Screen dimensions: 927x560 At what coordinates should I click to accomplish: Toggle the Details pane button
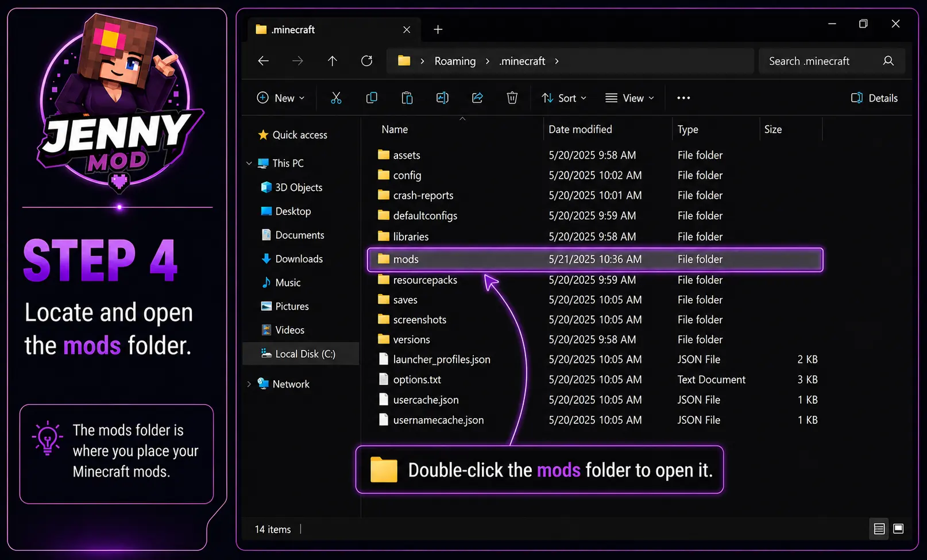874,98
